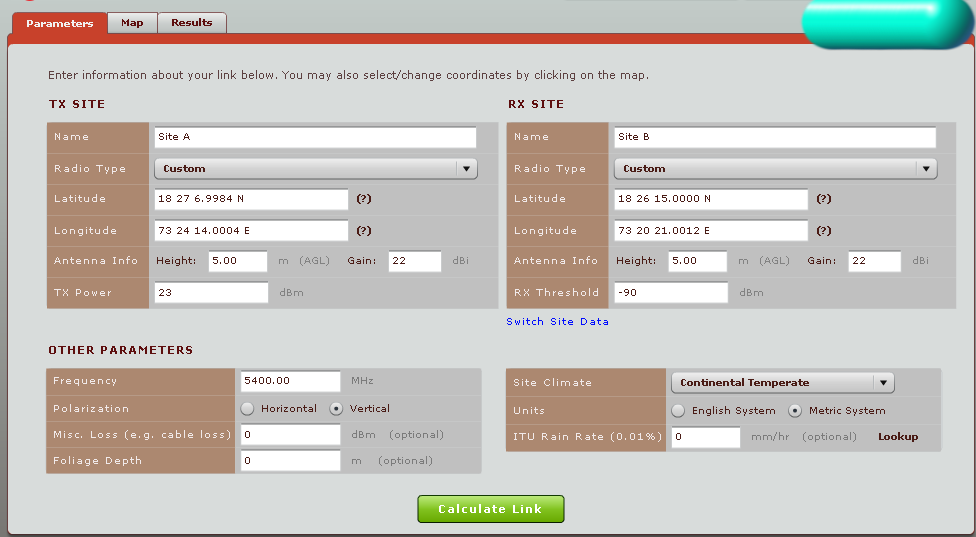Open the RX Longitude help (?) icon
The width and height of the screenshot is (976, 537).
(x=824, y=230)
